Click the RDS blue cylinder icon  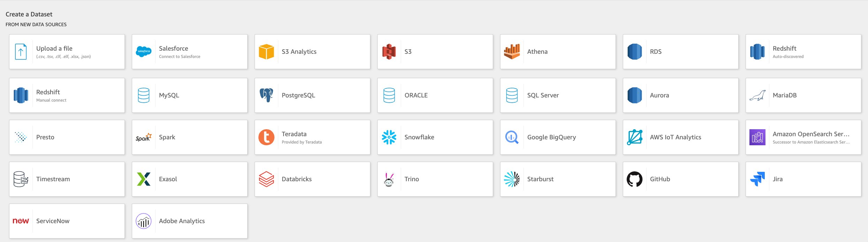[x=635, y=52]
